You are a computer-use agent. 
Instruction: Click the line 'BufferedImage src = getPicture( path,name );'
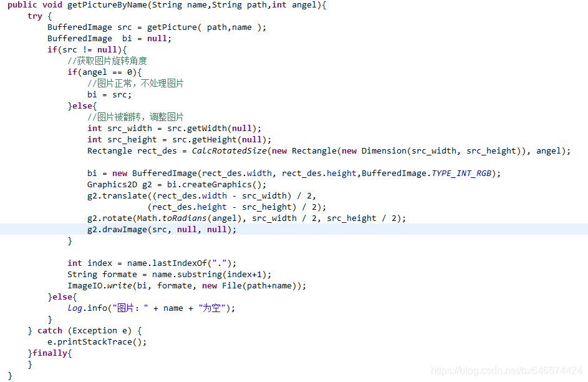(157, 27)
